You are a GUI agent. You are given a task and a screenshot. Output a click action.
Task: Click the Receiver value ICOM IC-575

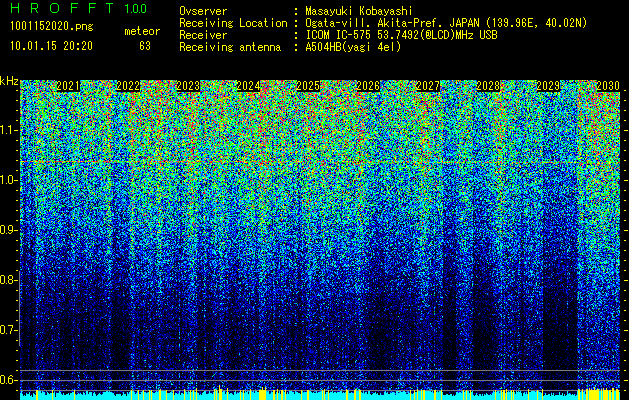pos(336,35)
